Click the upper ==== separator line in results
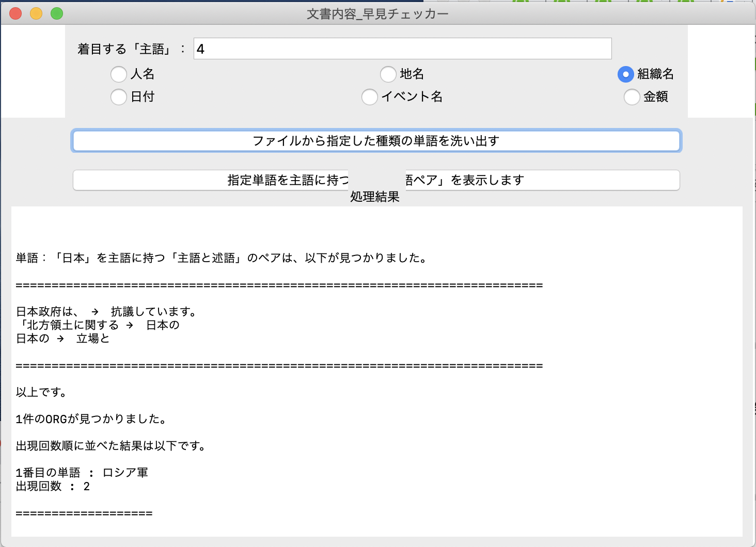 [x=279, y=284]
